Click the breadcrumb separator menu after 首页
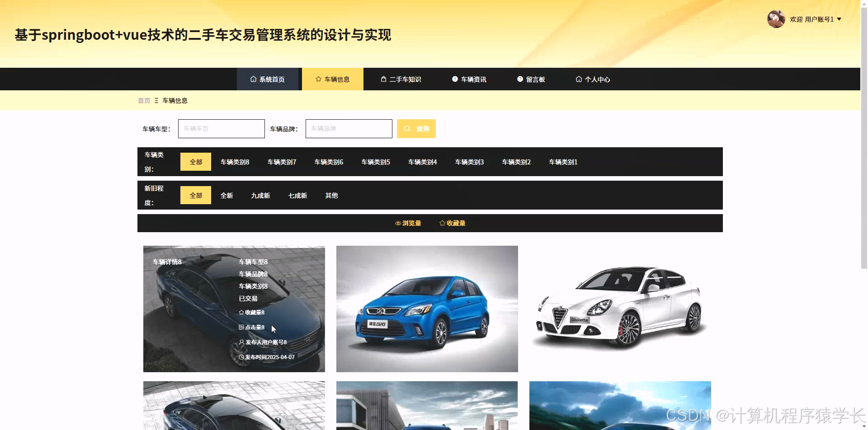 [x=156, y=100]
